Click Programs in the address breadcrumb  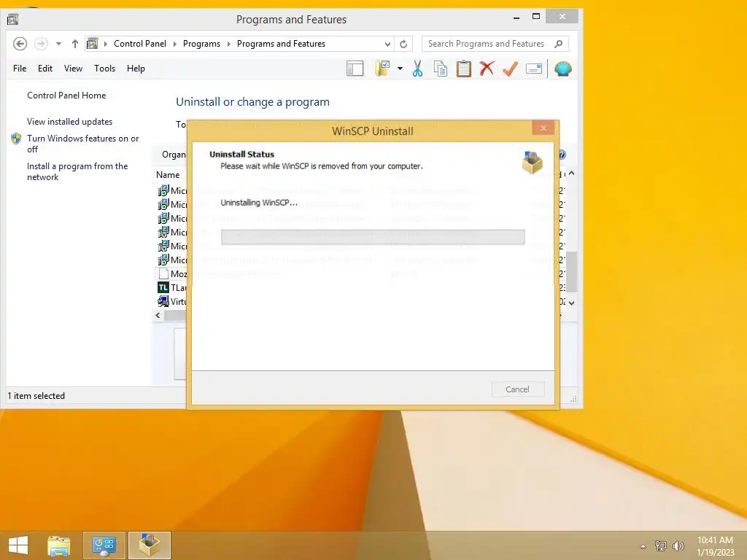pyautogui.click(x=201, y=44)
